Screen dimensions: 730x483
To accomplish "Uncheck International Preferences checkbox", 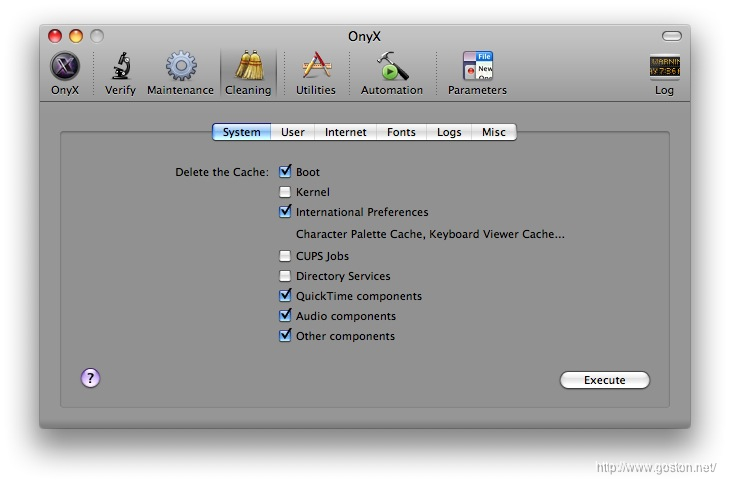I will pos(285,211).
